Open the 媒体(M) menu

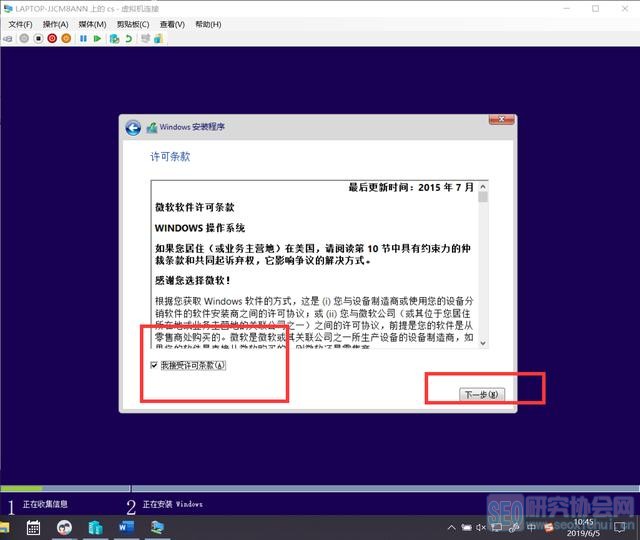tap(92, 24)
